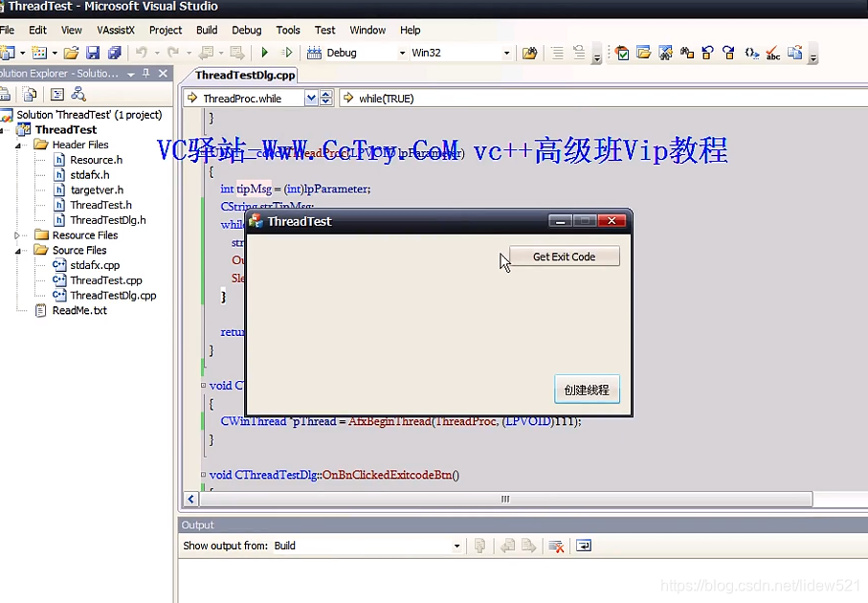Click the Add New Item toolbar icon
This screenshot has width=868, height=603.
tap(39, 54)
